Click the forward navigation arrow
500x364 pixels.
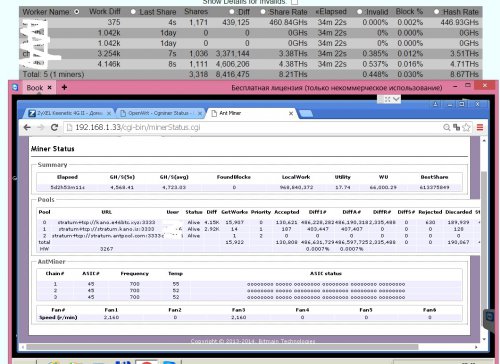pos(40,127)
